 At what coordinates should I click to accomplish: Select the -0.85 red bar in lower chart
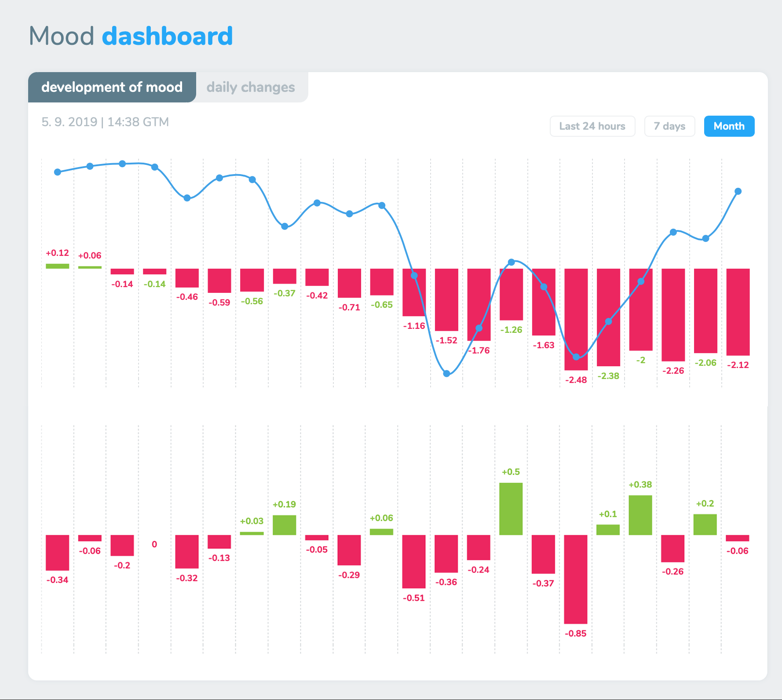tap(575, 579)
